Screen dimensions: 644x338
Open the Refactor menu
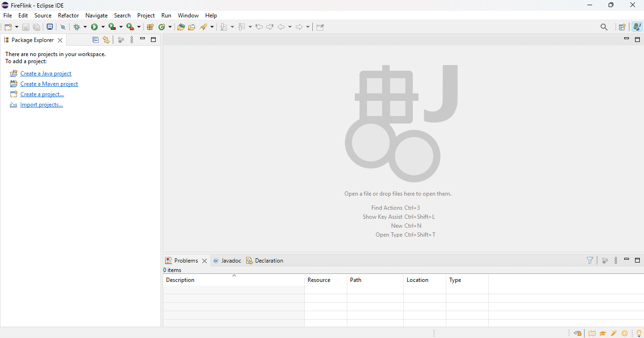(68, 16)
